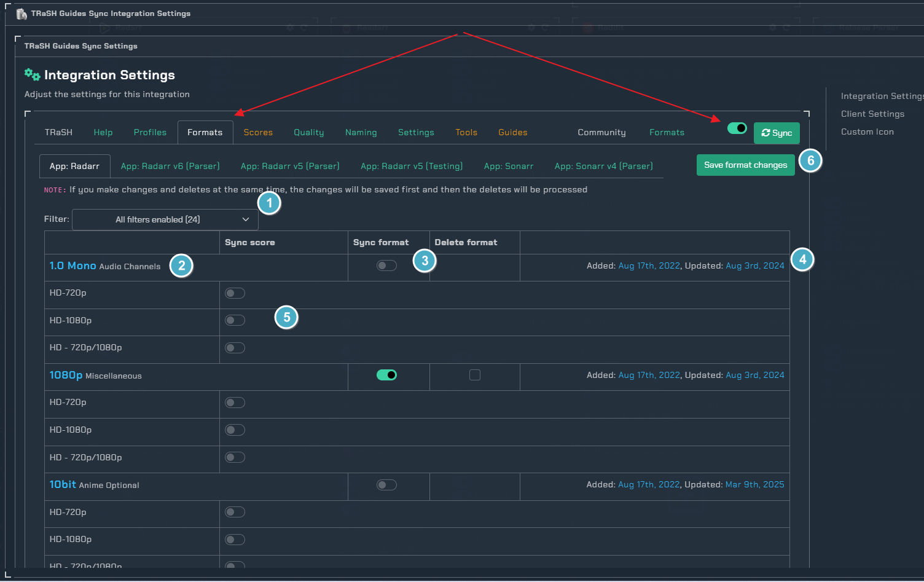Click the TRaSH Guides window title icon
The width and height of the screenshot is (924, 582).
coord(22,14)
